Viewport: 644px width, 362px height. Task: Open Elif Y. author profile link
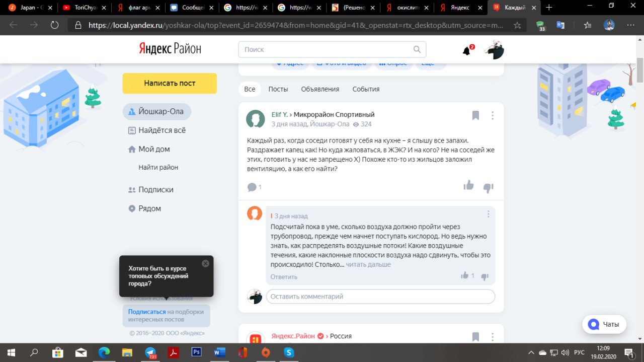[280, 115]
